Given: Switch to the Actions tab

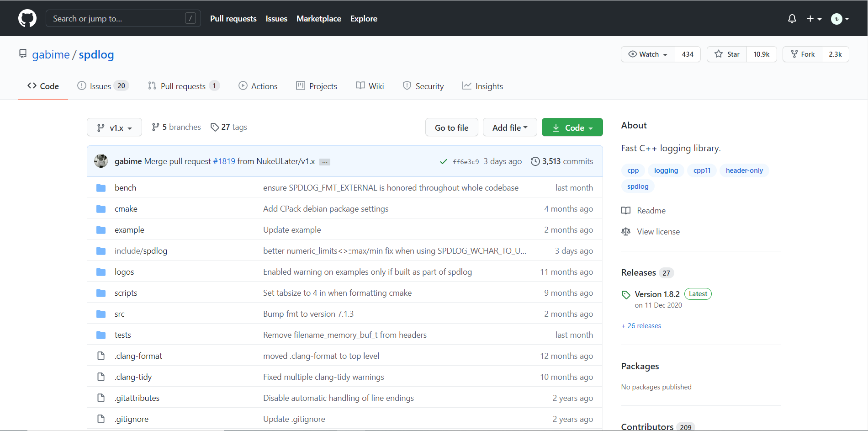Looking at the screenshot, I should pyautogui.click(x=258, y=86).
